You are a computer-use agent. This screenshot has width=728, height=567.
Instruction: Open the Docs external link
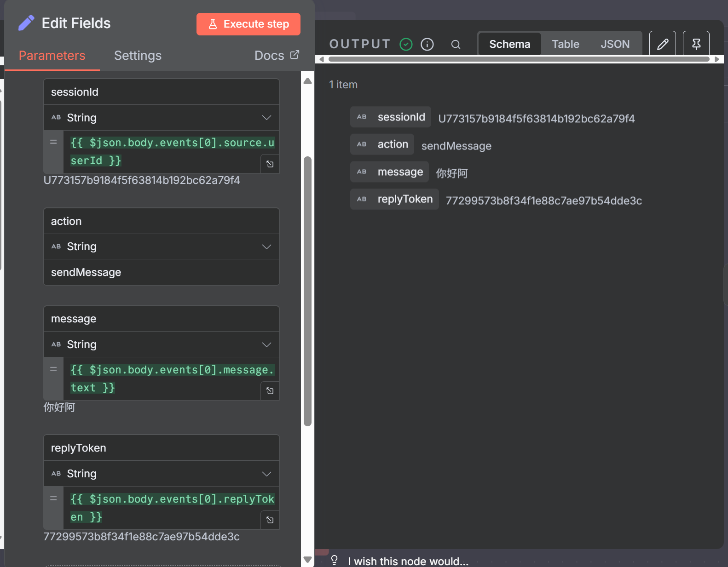pos(277,56)
